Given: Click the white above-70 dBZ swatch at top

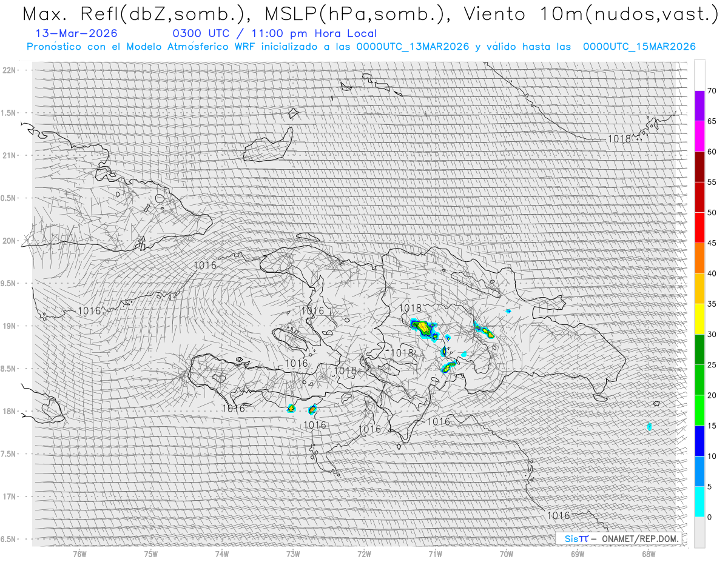Looking at the screenshot, I should [699, 75].
